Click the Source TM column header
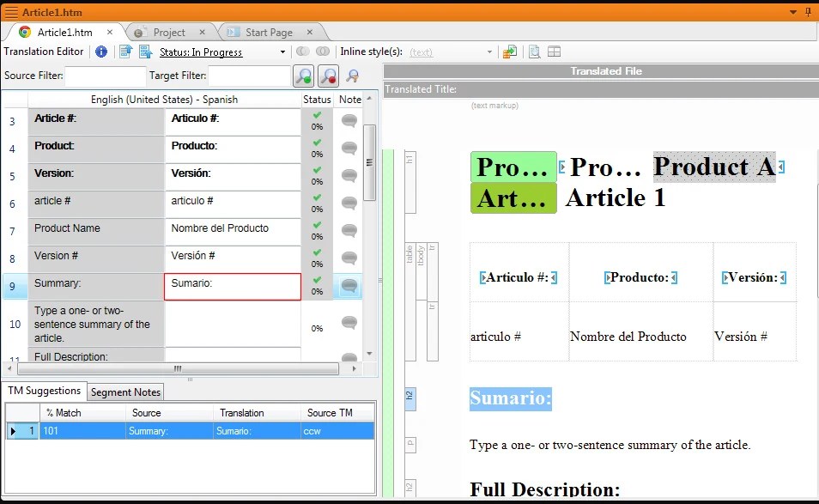This screenshot has width=819, height=504. click(x=338, y=413)
